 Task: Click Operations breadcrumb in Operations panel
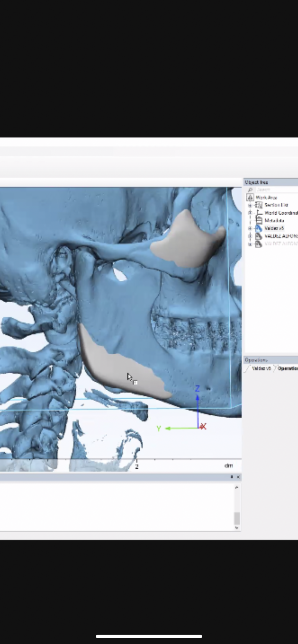tap(287, 368)
